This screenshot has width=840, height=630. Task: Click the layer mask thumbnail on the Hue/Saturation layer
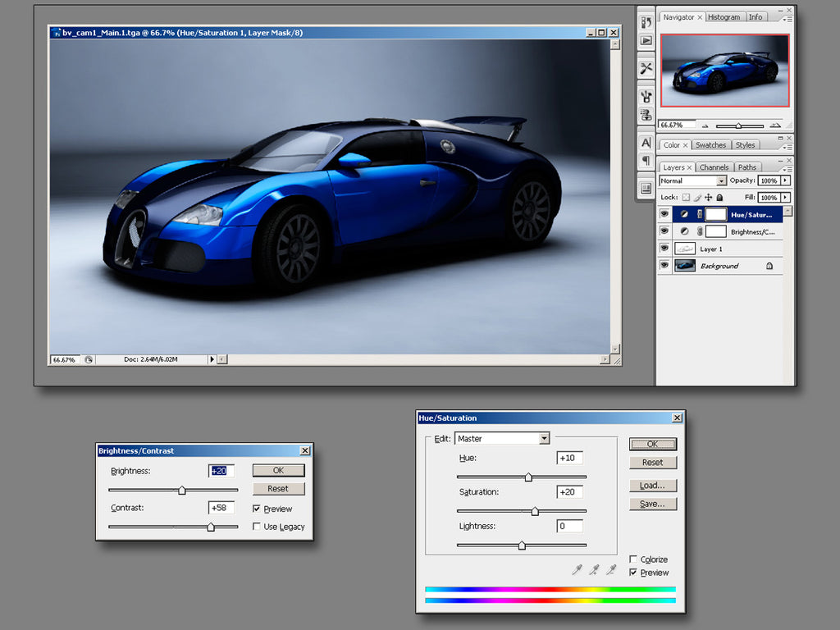pyautogui.click(x=715, y=215)
